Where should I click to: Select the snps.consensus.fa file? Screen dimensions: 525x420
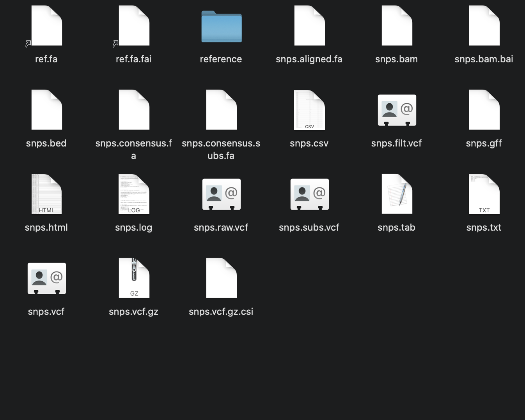tap(133, 109)
